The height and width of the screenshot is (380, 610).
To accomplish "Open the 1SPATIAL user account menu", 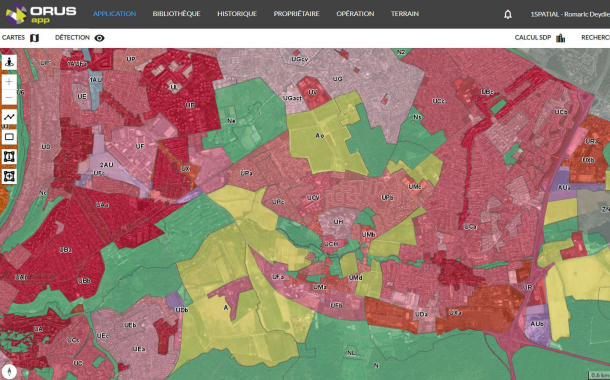I will point(570,14).
